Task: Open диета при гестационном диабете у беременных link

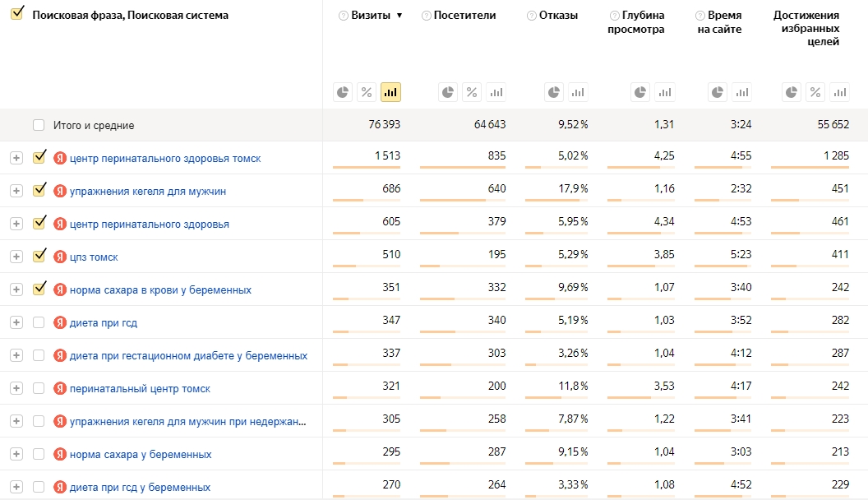Action: [188, 355]
